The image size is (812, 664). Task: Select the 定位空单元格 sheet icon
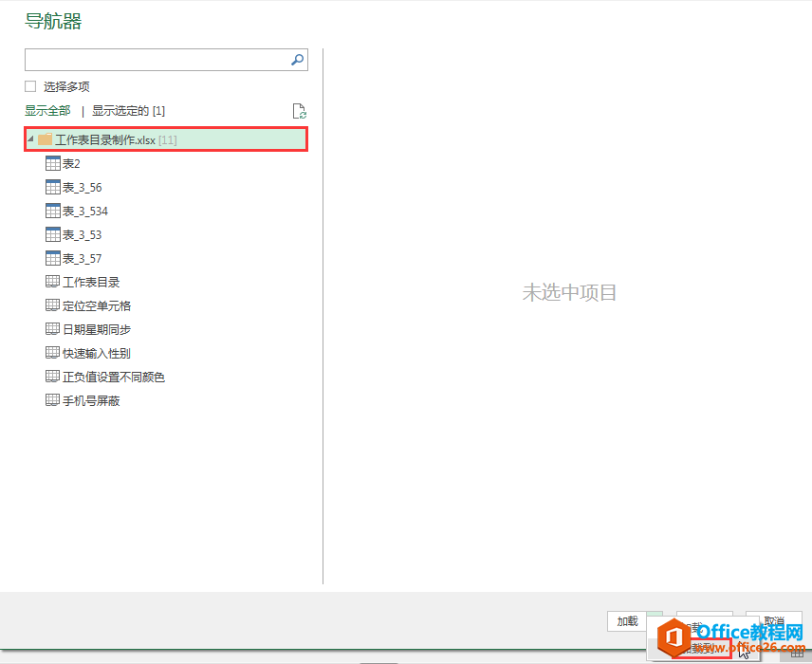coord(52,305)
